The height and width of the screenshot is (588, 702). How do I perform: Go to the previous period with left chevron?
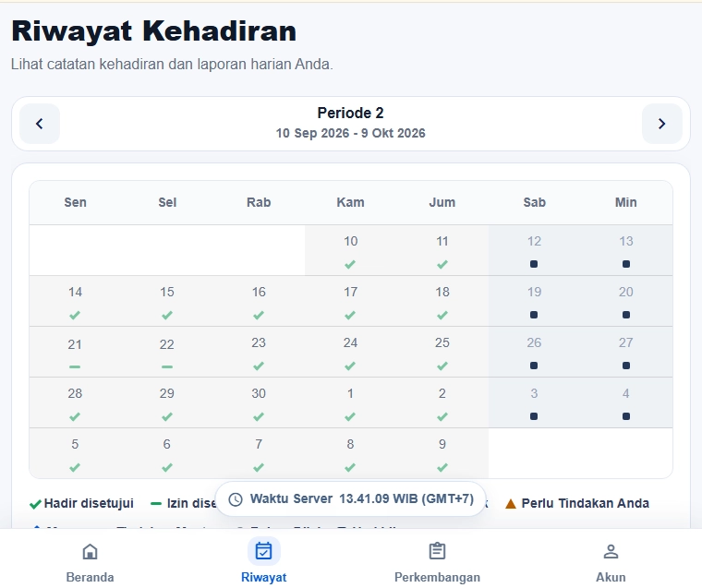click(x=40, y=124)
